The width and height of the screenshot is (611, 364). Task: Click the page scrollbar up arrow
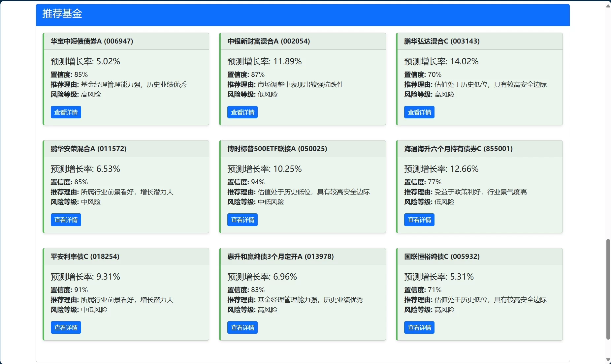click(608, 6)
